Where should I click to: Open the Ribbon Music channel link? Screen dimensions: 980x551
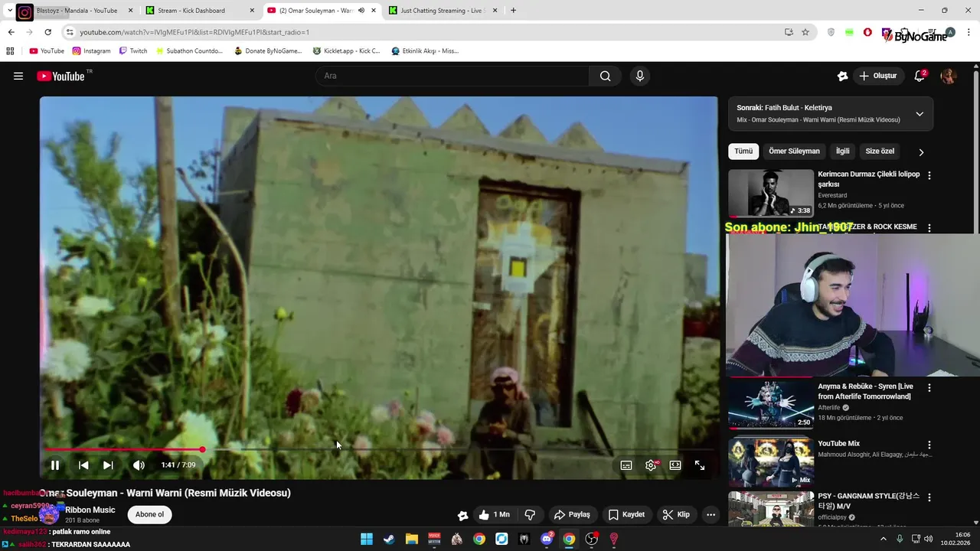(x=90, y=510)
